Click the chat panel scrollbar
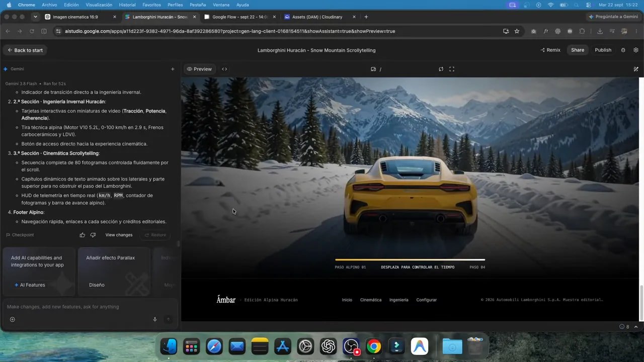644x362 pixels. coord(178,243)
